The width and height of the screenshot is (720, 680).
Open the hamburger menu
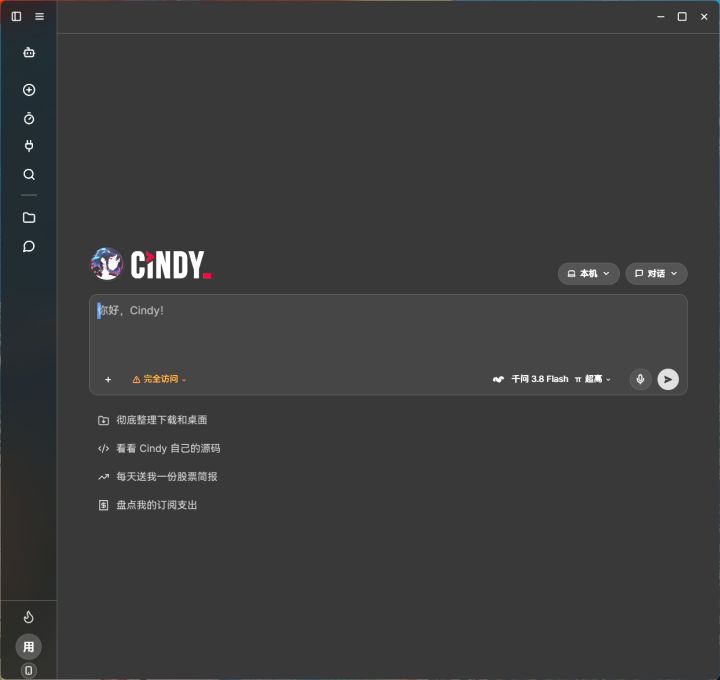pyautogui.click(x=39, y=17)
